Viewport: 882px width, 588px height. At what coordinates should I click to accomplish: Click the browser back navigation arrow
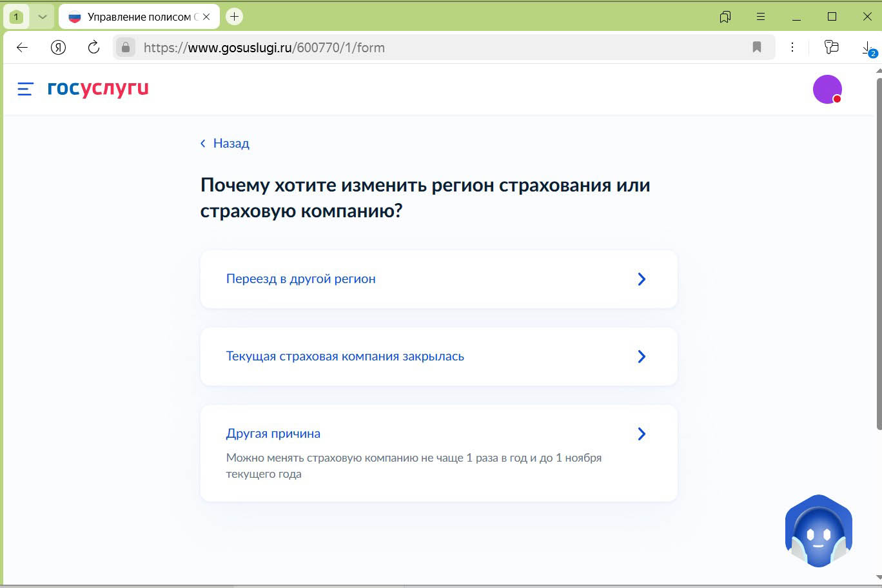pyautogui.click(x=21, y=47)
